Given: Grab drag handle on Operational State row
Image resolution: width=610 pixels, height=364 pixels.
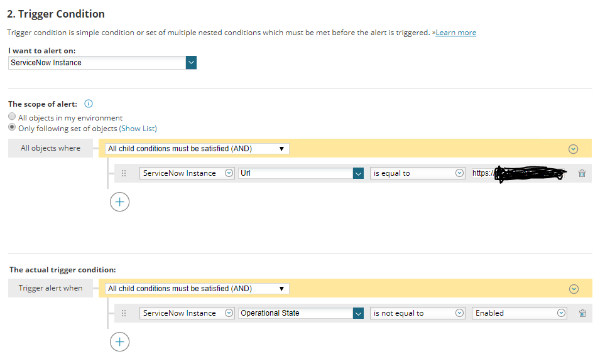Looking at the screenshot, I should (124, 313).
